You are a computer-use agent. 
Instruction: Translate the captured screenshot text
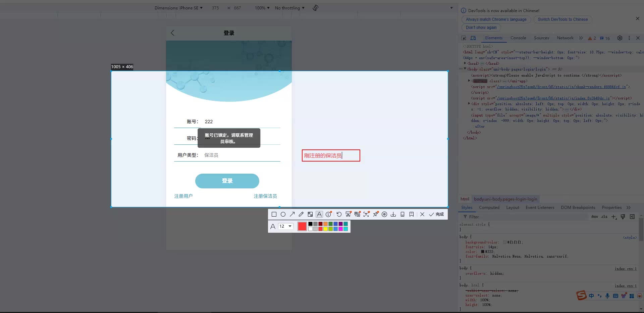[x=357, y=214]
